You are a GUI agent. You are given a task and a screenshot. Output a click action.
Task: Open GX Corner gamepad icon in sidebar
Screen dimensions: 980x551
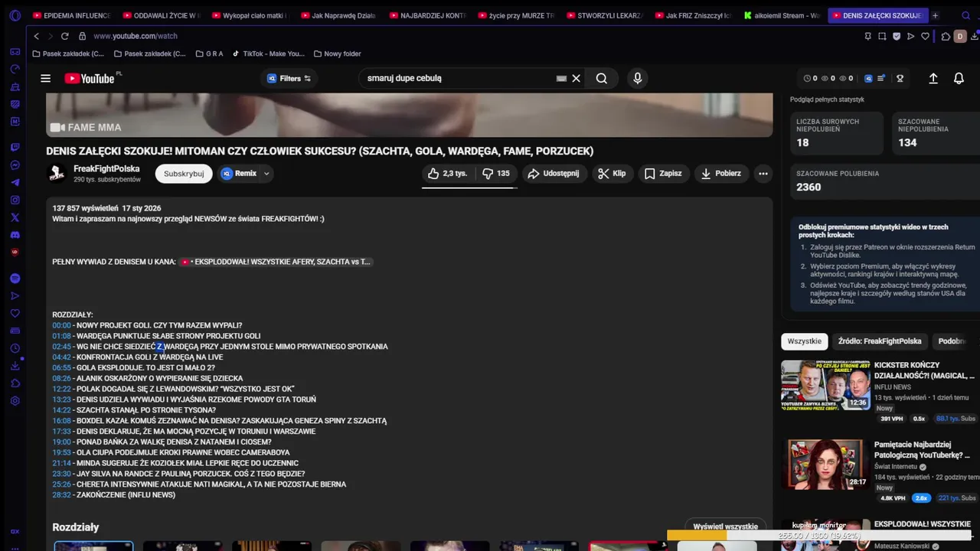tap(15, 51)
